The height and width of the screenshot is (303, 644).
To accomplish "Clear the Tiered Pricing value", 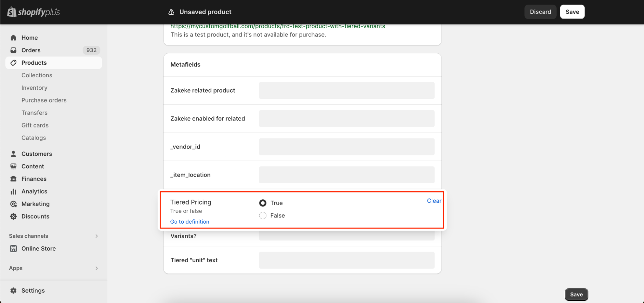I will tap(434, 201).
